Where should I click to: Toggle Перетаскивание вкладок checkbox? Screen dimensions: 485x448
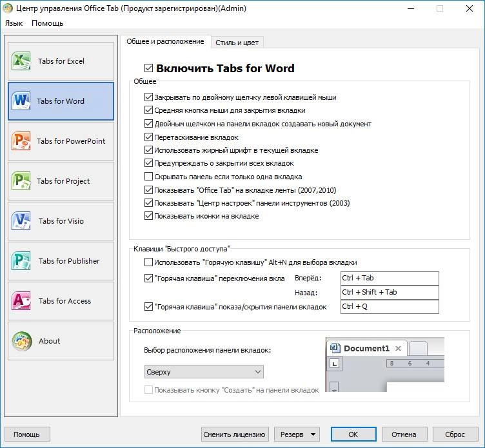(x=148, y=137)
